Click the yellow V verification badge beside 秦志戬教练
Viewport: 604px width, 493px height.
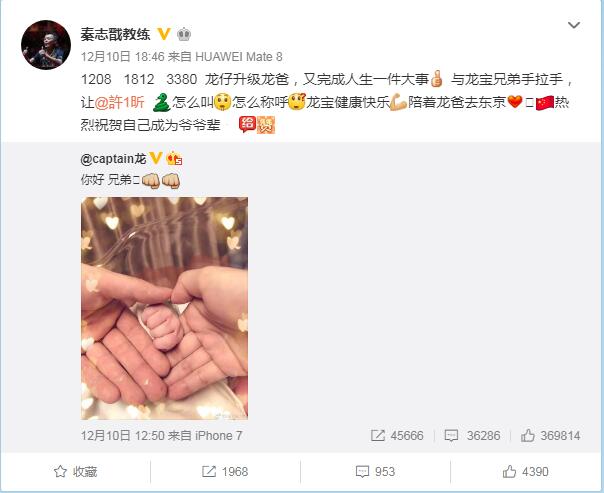[x=164, y=34]
